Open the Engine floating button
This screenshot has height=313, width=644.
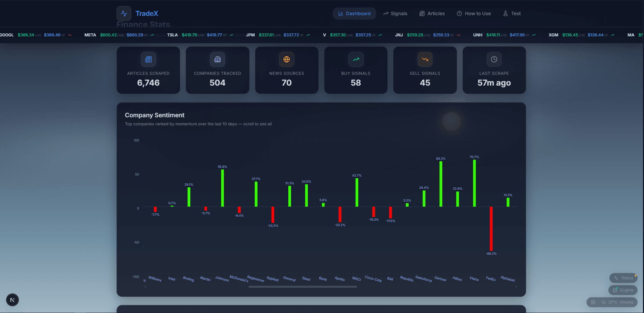623,290
